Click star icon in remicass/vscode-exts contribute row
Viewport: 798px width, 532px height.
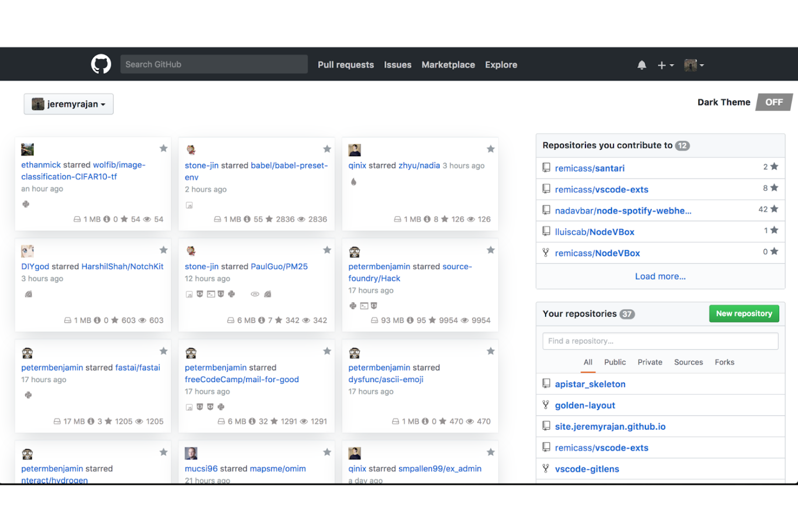click(774, 188)
